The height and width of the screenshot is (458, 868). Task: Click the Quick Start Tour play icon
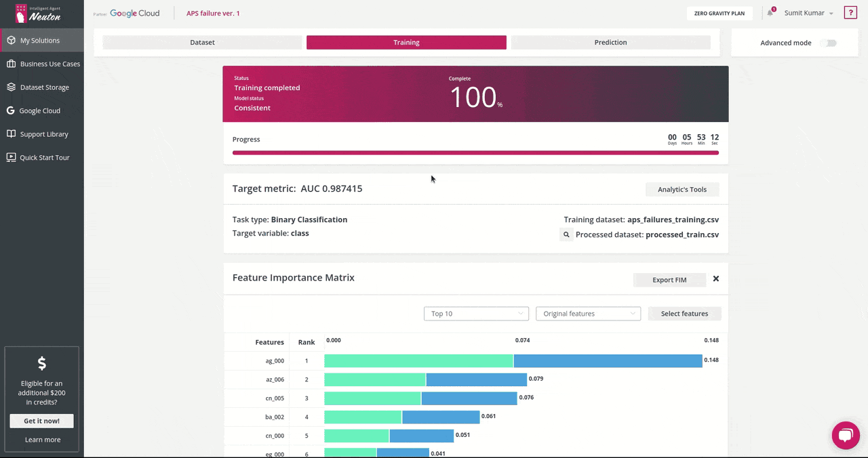[x=11, y=157]
